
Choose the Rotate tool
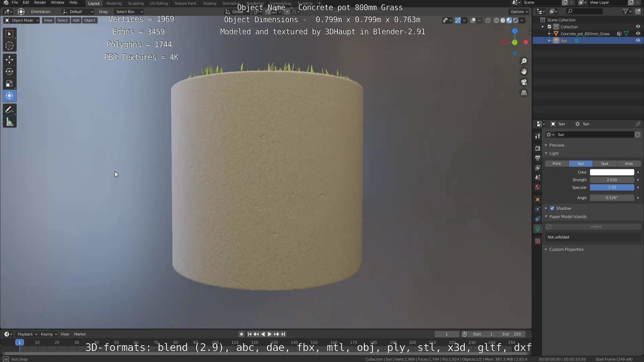tap(9, 71)
